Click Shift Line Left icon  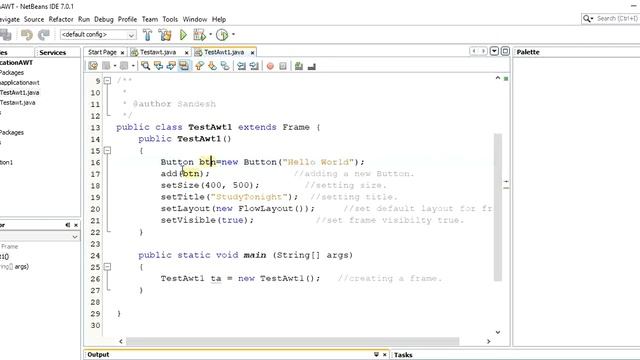(241, 66)
